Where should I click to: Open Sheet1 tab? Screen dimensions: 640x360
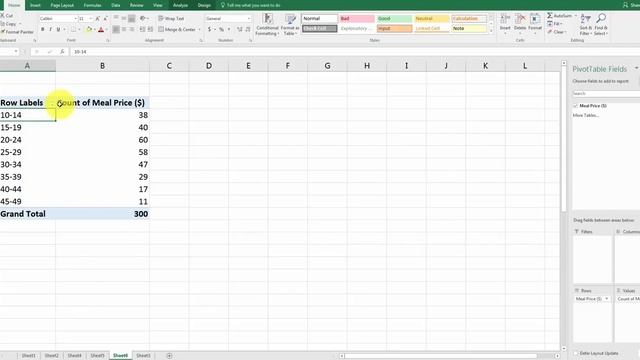click(29, 356)
